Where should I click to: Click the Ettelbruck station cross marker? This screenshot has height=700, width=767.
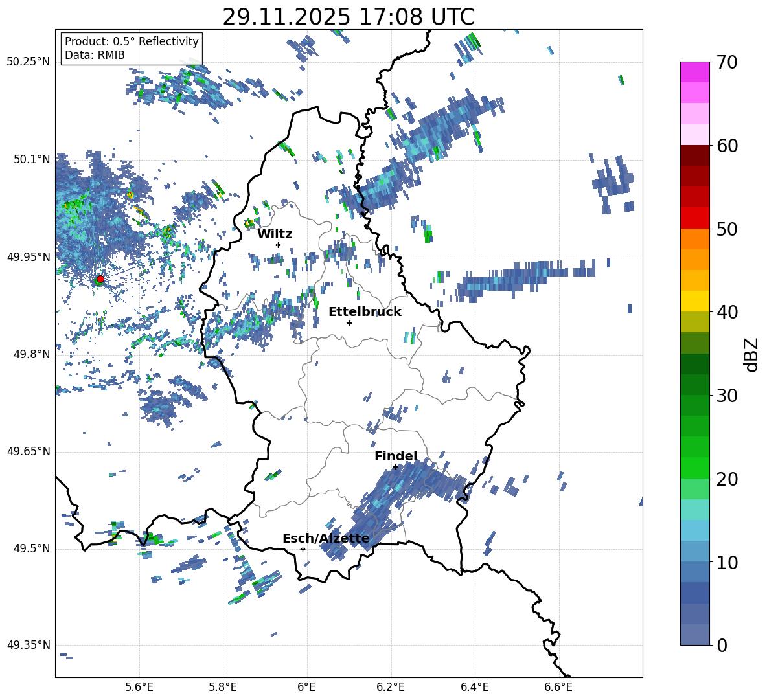[x=349, y=322]
